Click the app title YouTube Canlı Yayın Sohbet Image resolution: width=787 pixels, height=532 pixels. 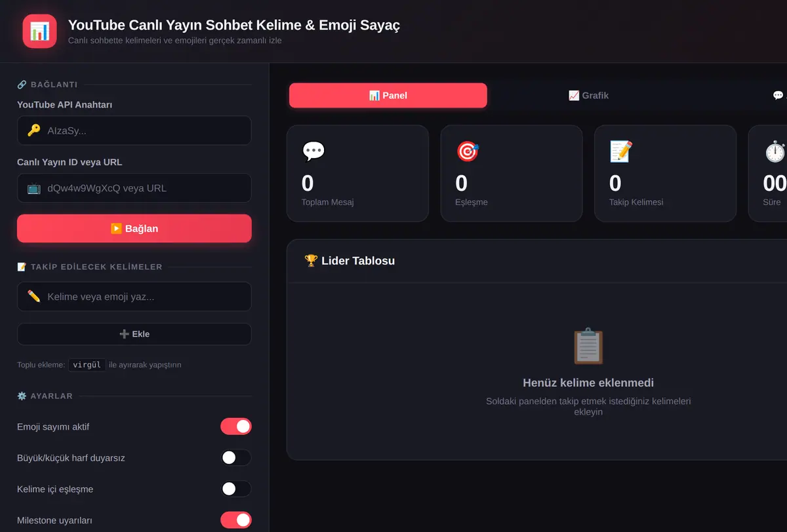tap(234, 25)
